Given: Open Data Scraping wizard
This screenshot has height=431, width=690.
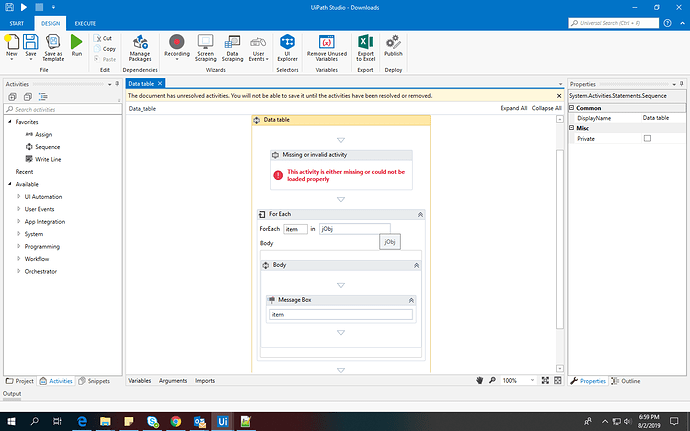Looking at the screenshot, I should coord(232,48).
